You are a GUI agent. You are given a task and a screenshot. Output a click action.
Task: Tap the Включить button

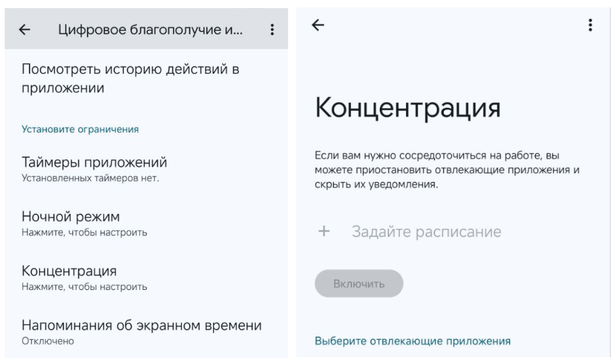point(359,283)
